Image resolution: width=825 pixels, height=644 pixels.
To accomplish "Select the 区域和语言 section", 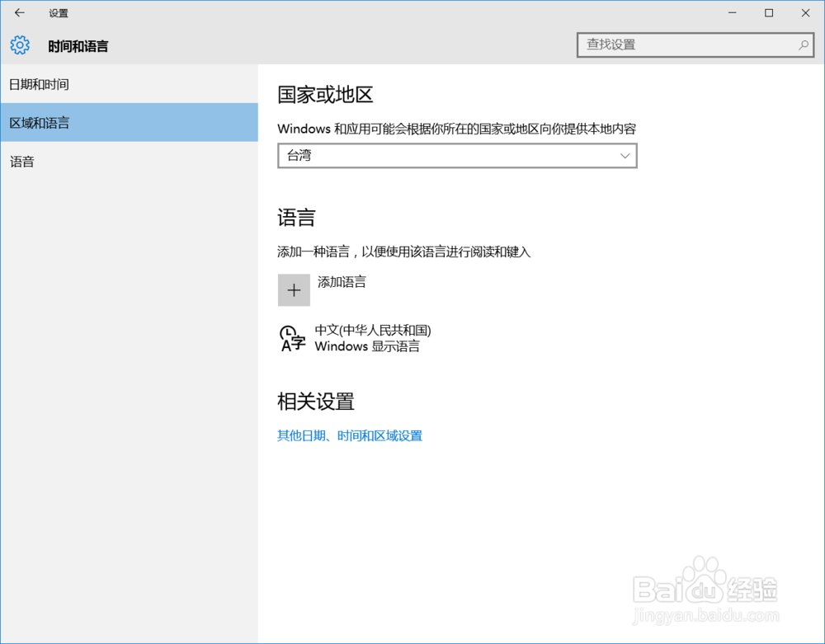I will pos(129,123).
